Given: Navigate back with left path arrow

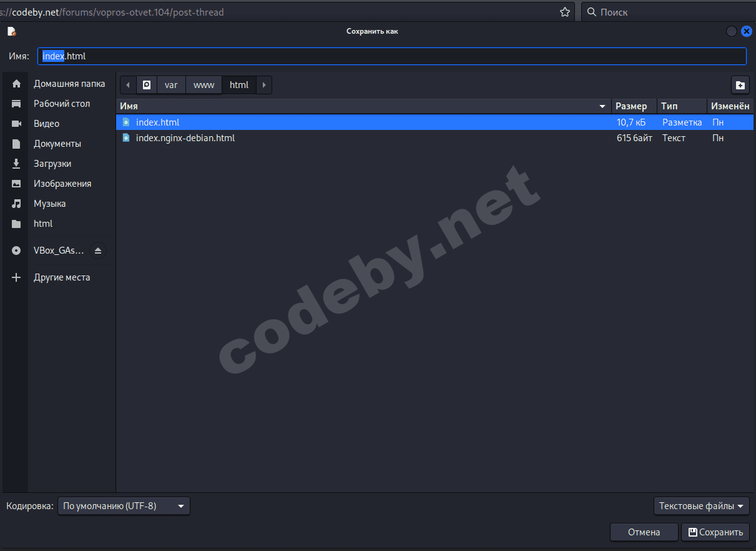Looking at the screenshot, I should click(x=128, y=85).
